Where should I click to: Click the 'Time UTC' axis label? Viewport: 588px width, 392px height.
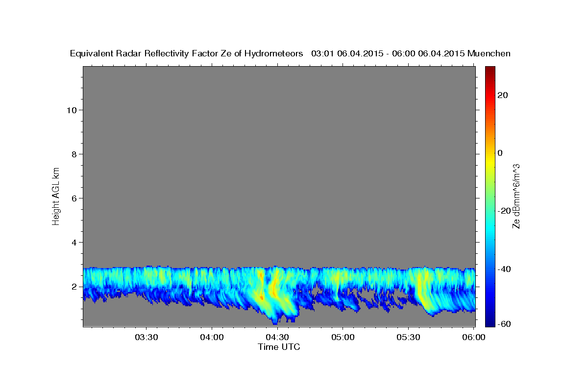coord(279,347)
